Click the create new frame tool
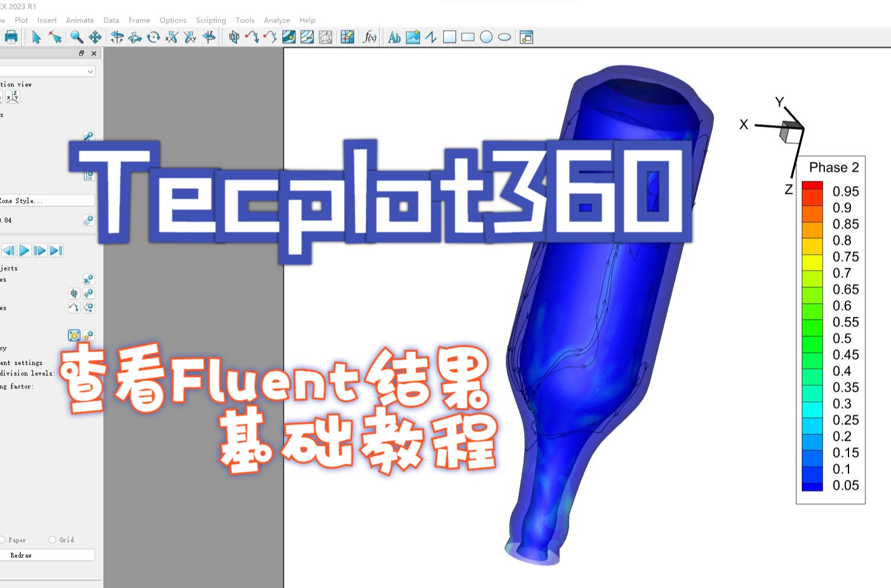This screenshot has width=891, height=588. [x=526, y=37]
